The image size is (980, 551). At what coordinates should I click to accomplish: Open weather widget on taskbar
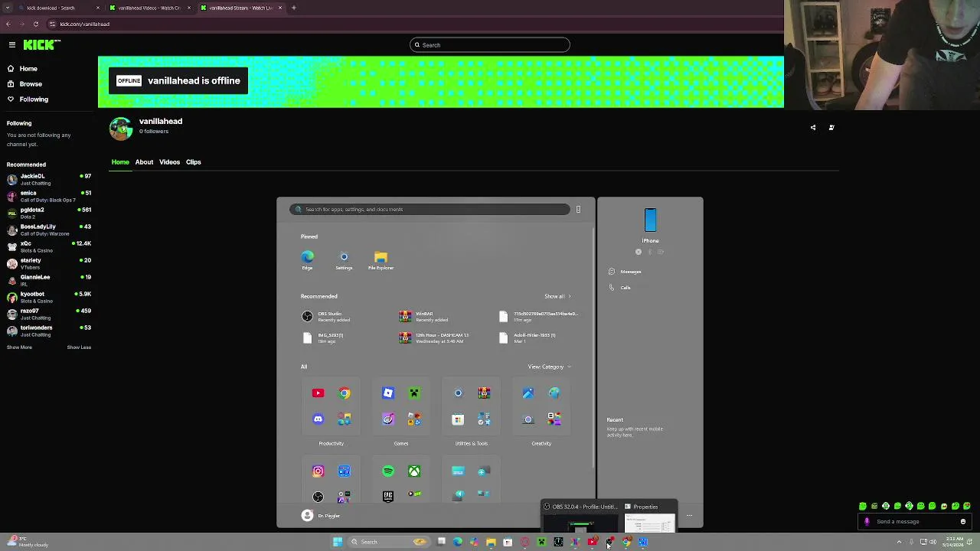(x=28, y=542)
